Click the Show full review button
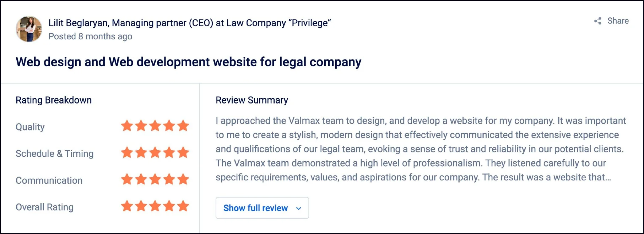Viewport: 644px width, 234px height. coord(262,208)
